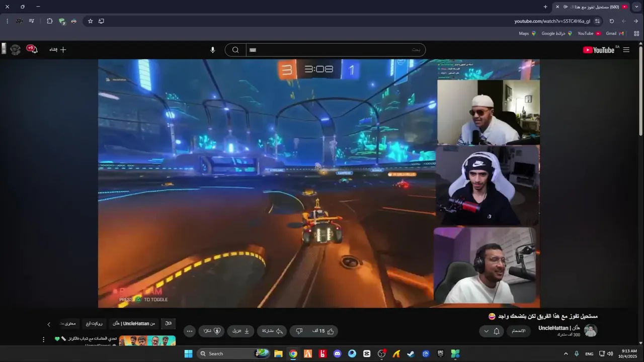Viewport: 644px width, 362px height.
Task: Open the Create (إنشاء) button
Action: point(58,50)
